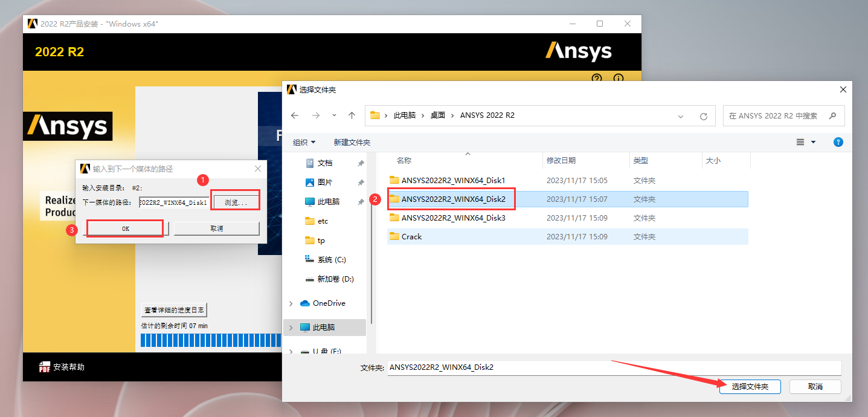The width and height of the screenshot is (868, 417).
Task: Open the blue help icon in dialog
Action: 838,142
